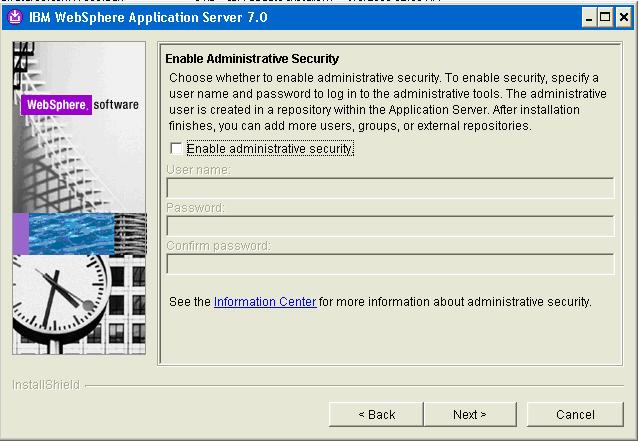Open the Information Center link
Viewport: 639px width, 441px height.
coord(265,302)
